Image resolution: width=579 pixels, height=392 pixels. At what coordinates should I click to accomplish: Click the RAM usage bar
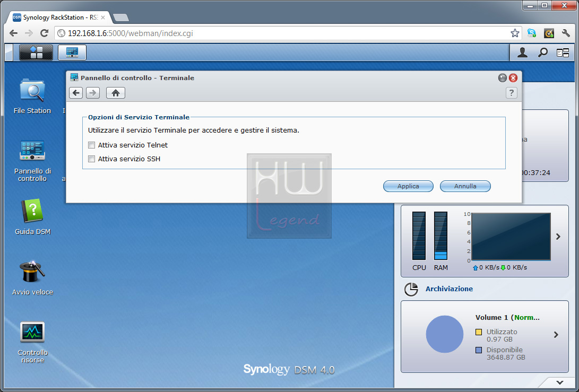point(440,236)
